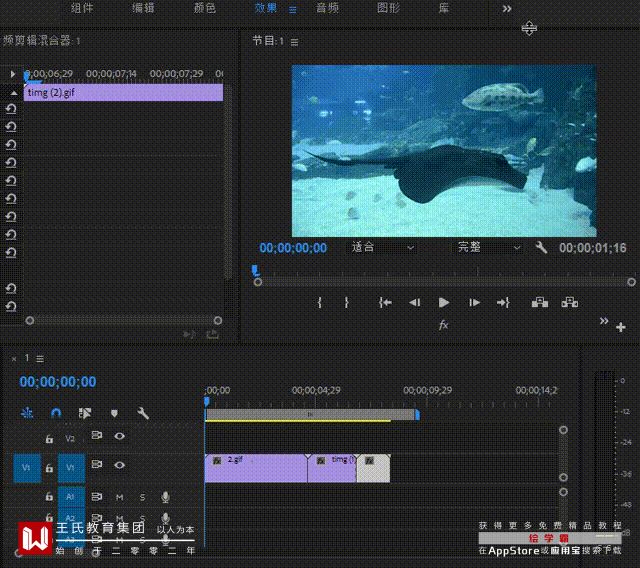
Task: Click the V1 source patching indicator
Action: [x=27, y=468]
